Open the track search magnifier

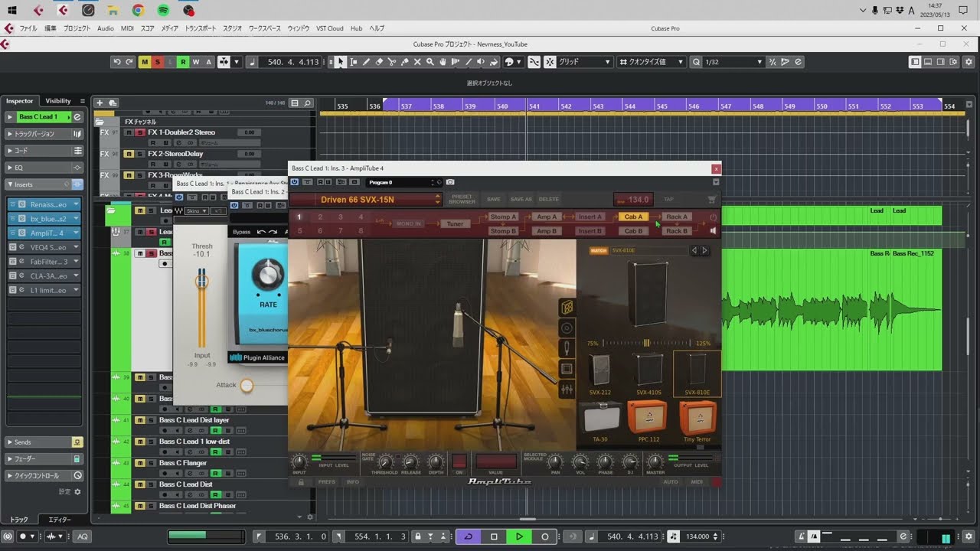[307, 103]
